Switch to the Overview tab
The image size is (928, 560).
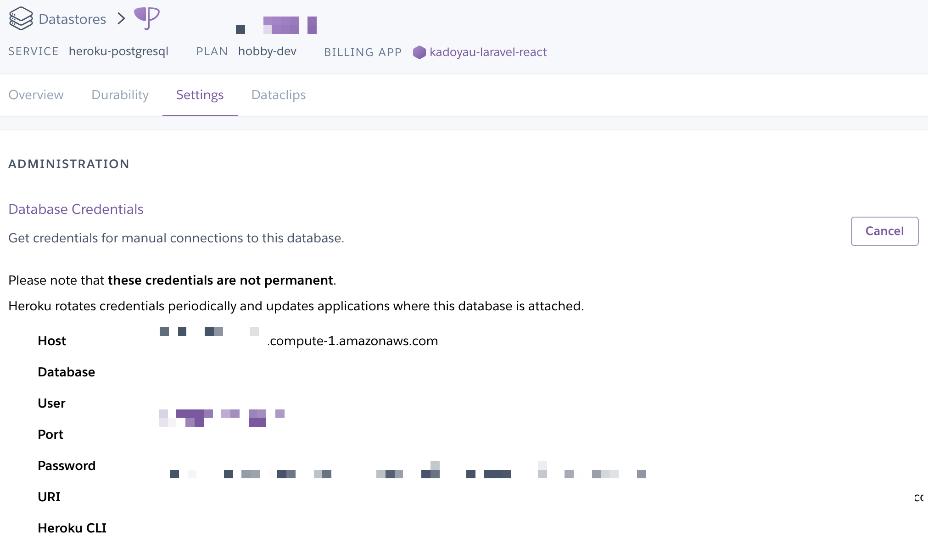[36, 95]
